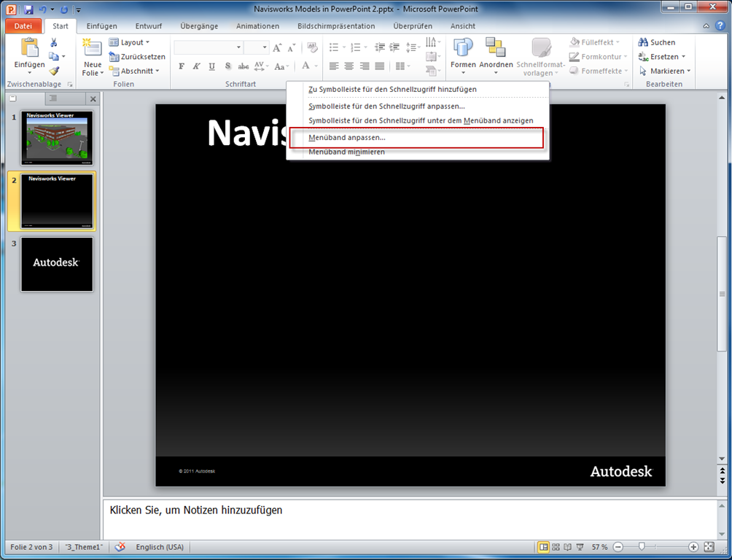The width and height of the screenshot is (732, 560).
Task: Click the Zurücksetzen button
Action: coord(138,56)
